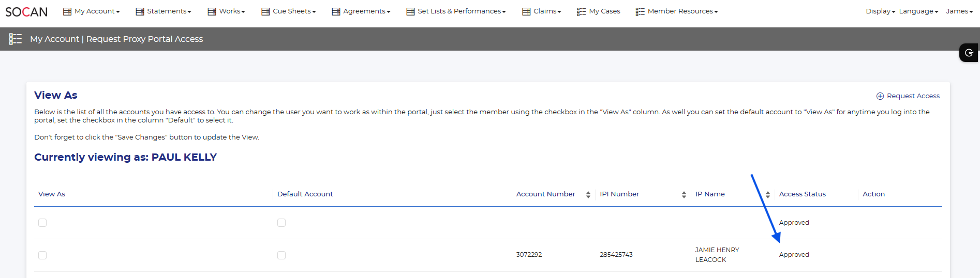The height and width of the screenshot is (278, 980).
Task: Click the My Cases list icon
Action: click(x=581, y=11)
